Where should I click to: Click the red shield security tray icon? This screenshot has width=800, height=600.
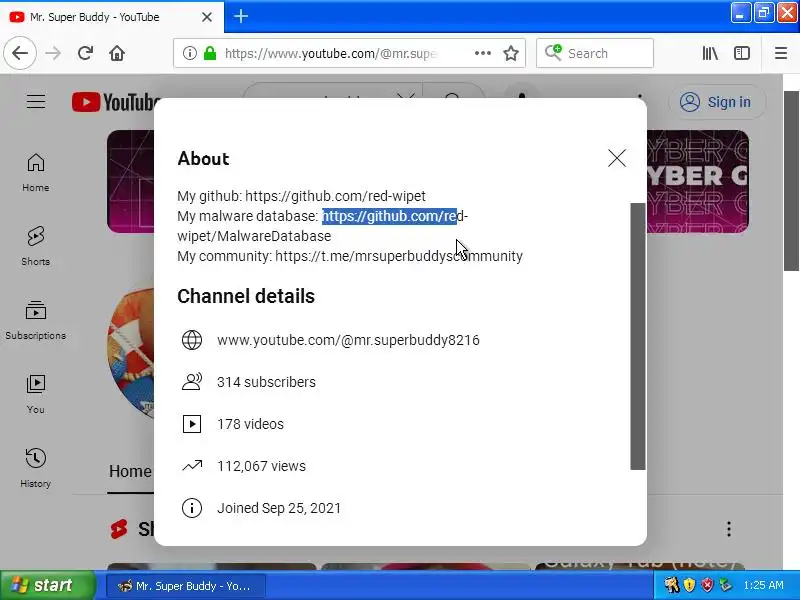pyautogui.click(x=707, y=585)
